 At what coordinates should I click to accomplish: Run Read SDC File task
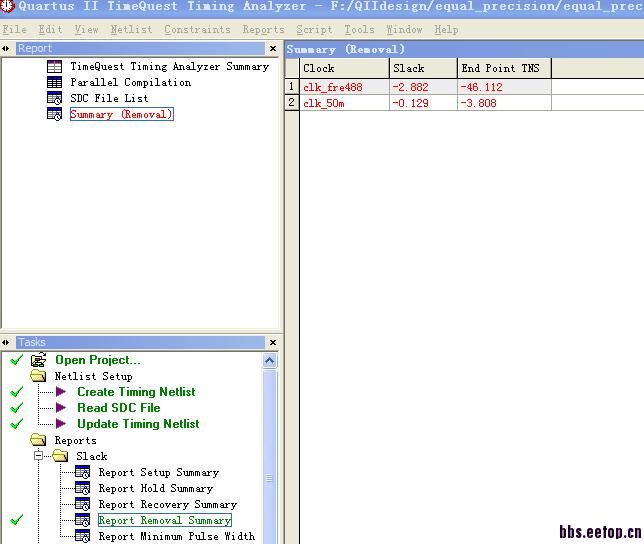[x=119, y=408]
